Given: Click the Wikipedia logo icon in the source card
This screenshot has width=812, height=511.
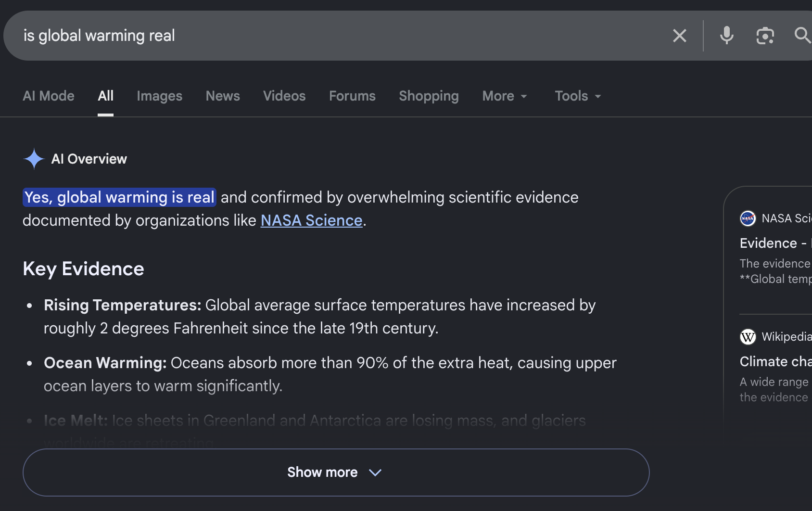Looking at the screenshot, I should [748, 337].
